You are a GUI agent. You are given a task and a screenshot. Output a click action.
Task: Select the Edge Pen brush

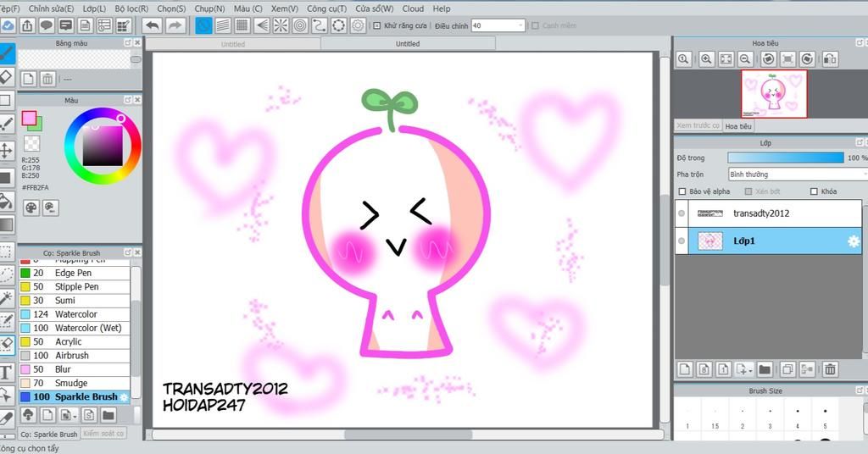75,274
